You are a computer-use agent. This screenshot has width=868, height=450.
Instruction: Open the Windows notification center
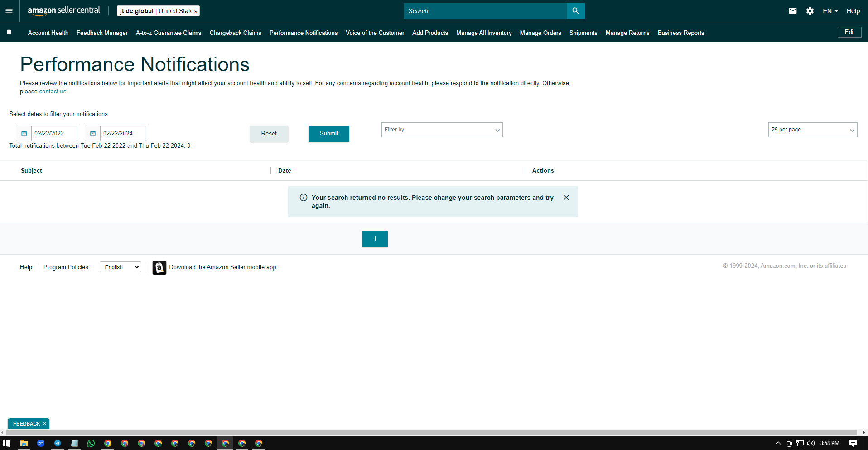(853, 443)
